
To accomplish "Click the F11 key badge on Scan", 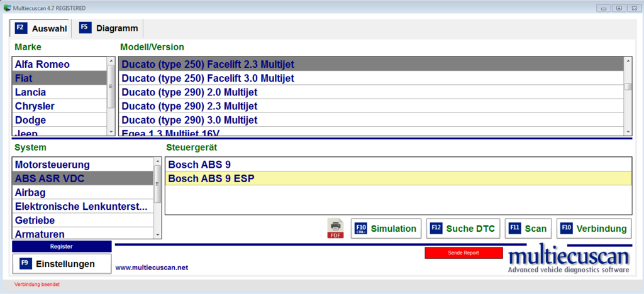I will [x=514, y=229].
